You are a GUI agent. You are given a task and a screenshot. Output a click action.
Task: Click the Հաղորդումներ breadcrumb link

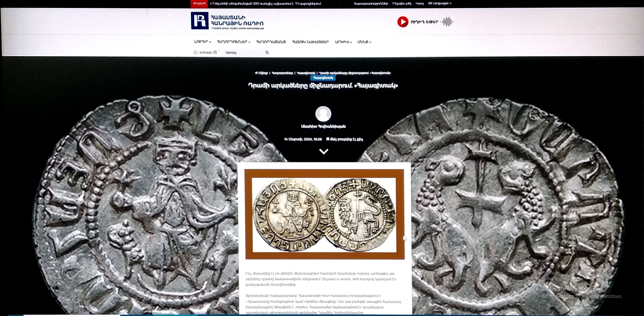282,73
